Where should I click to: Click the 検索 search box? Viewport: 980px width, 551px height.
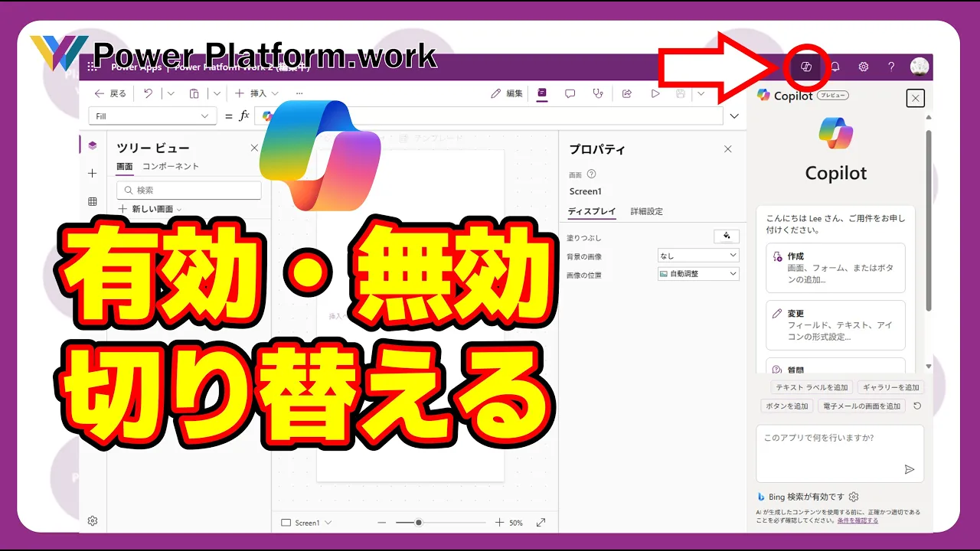pyautogui.click(x=189, y=190)
